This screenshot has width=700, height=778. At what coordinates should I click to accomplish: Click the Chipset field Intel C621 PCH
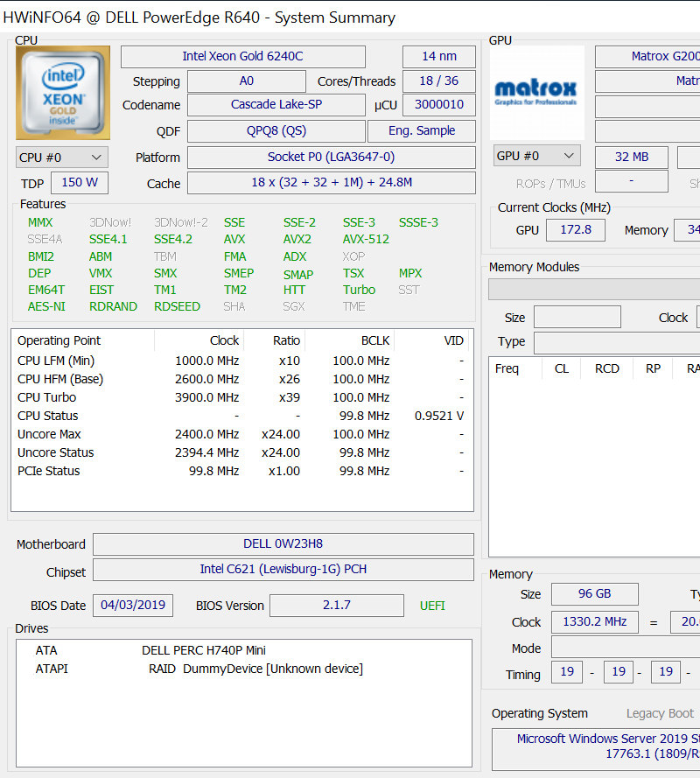click(283, 569)
